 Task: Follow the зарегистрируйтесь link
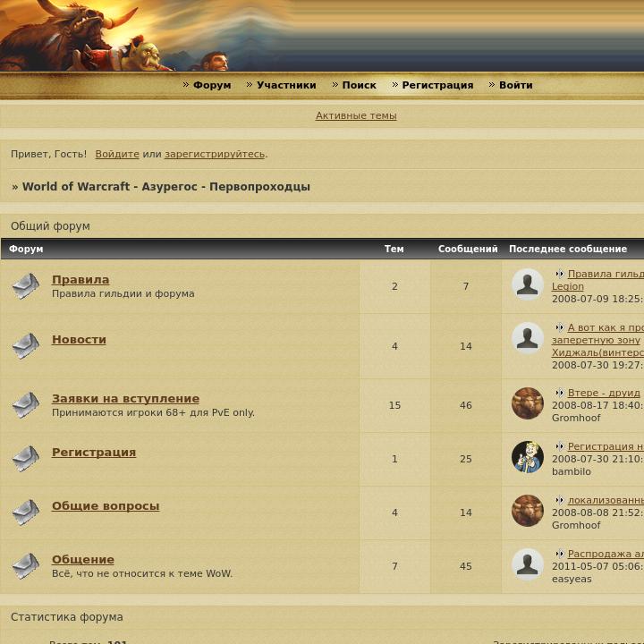(215, 154)
